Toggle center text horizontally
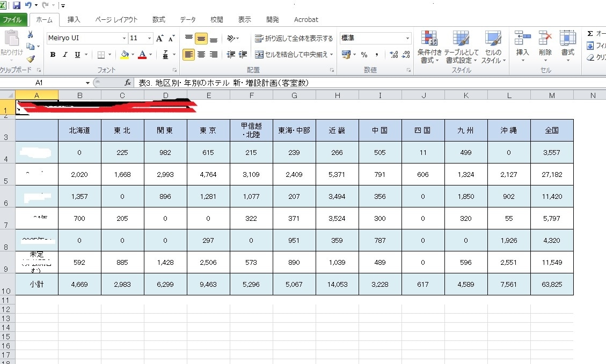 click(201, 55)
